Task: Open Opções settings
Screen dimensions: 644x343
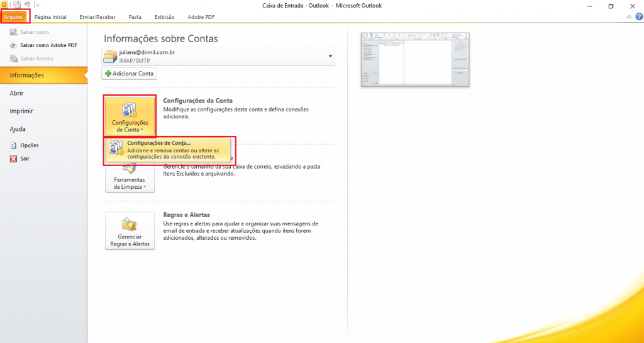Action: [29, 145]
